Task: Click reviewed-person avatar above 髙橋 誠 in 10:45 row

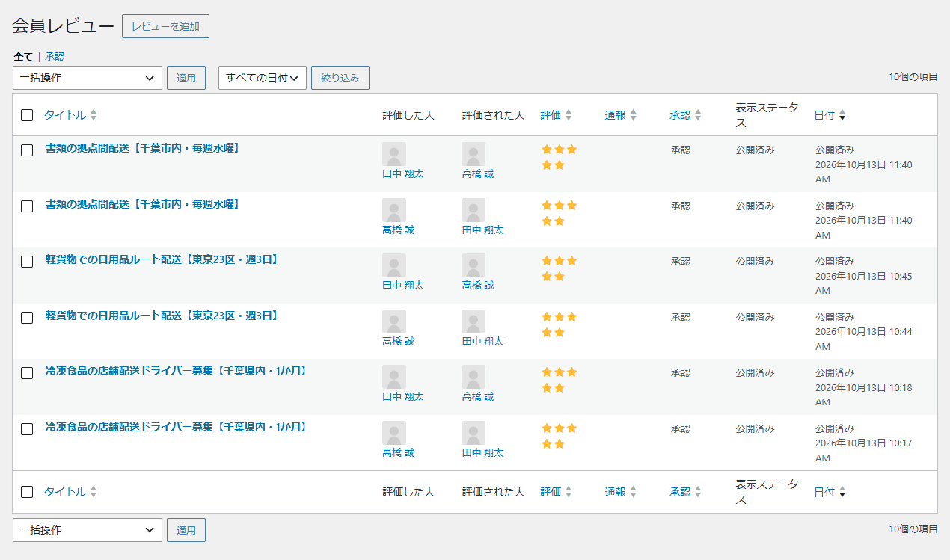Action: [474, 265]
